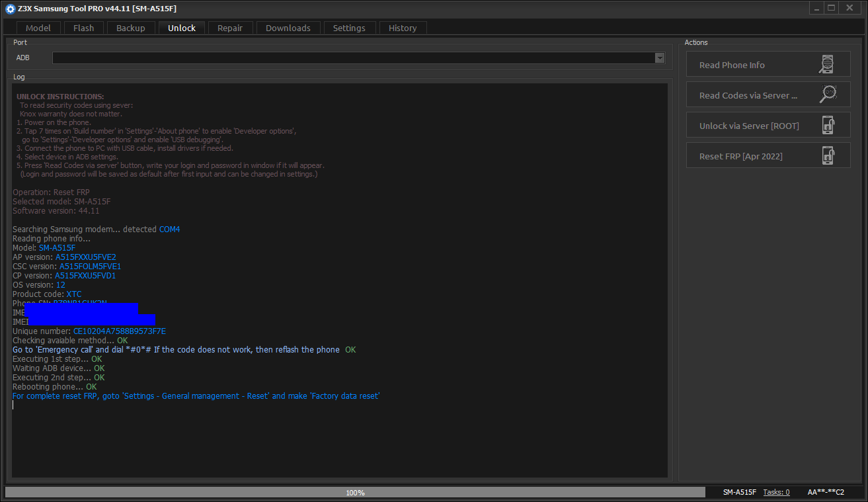Viewport: 868px width, 502px height.
Task: Click the Product code XTC value
Action: coord(74,294)
